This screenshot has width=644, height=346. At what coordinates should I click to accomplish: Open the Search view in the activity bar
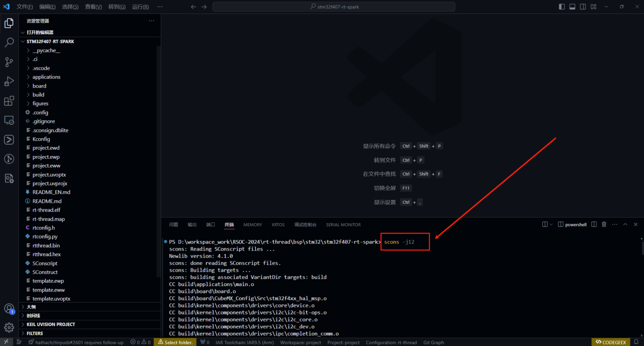[x=9, y=42]
